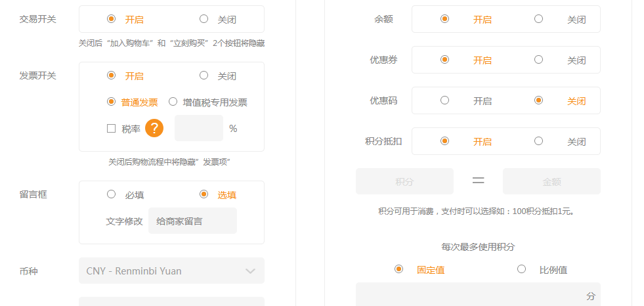Click the CNY dropdown chevron arrow

(250, 271)
